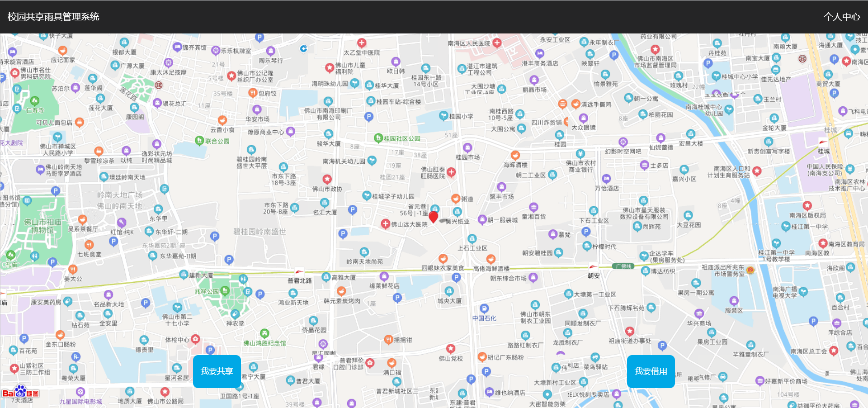The width and height of the screenshot is (868, 408).
Task: Click the 我要借用 button
Action: [x=651, y=371]
